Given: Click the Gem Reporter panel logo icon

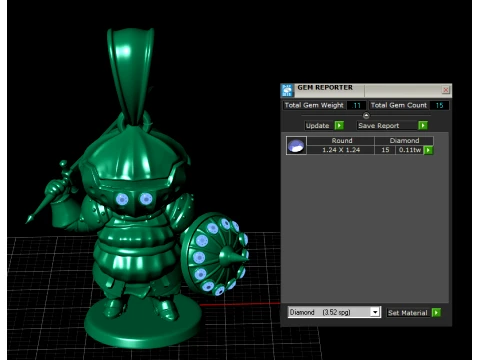Looking at the screenshot, I should [x=287, y=90].
